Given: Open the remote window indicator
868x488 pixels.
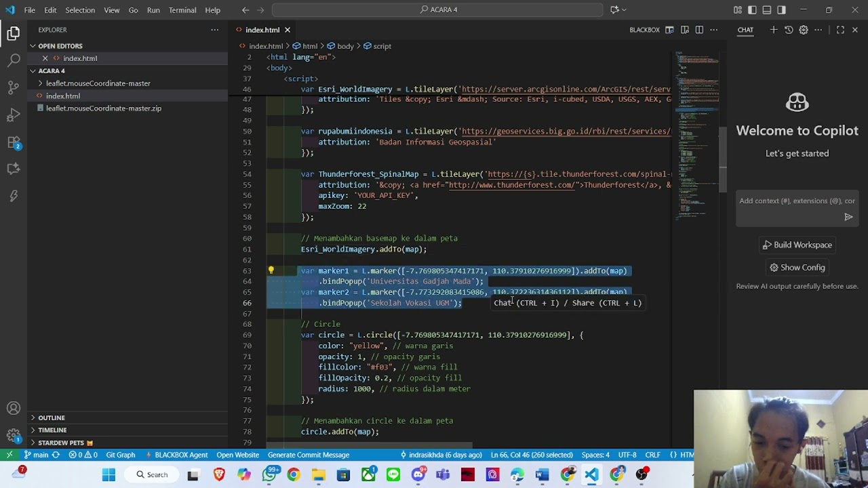Looking at the screenshot, I should [9, 455].
